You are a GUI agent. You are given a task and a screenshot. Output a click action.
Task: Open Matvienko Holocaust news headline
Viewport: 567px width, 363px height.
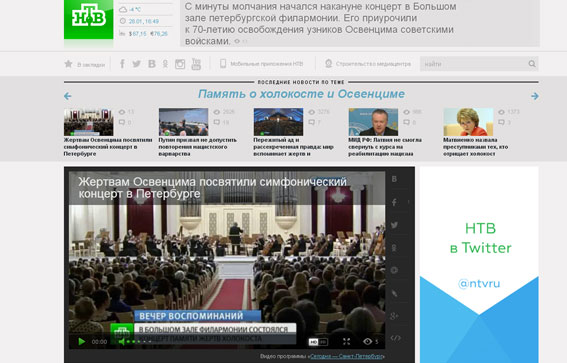476,147
